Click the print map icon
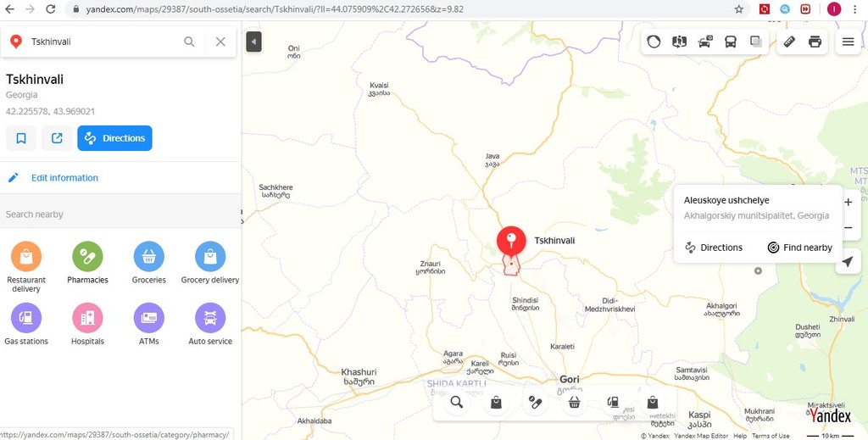 coord(815,42)
